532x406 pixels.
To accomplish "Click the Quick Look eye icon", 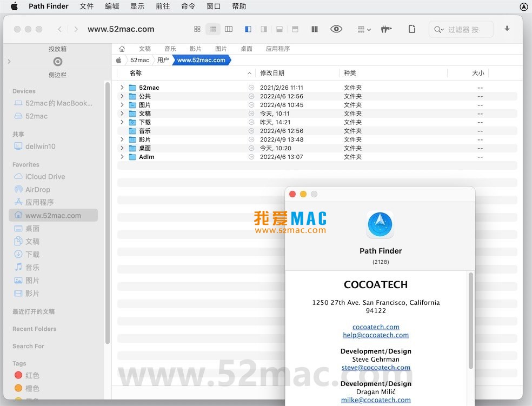I will (x=336, y=29).
